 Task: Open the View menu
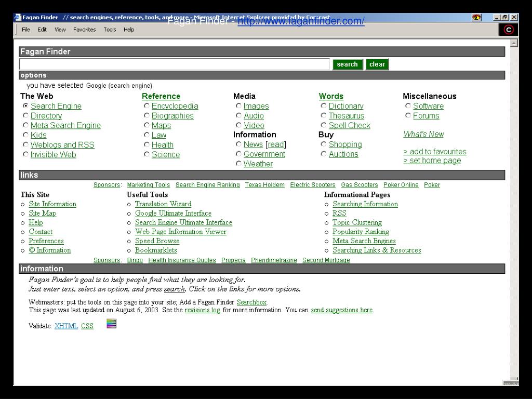pyautogui.click(x=60, y=30)
